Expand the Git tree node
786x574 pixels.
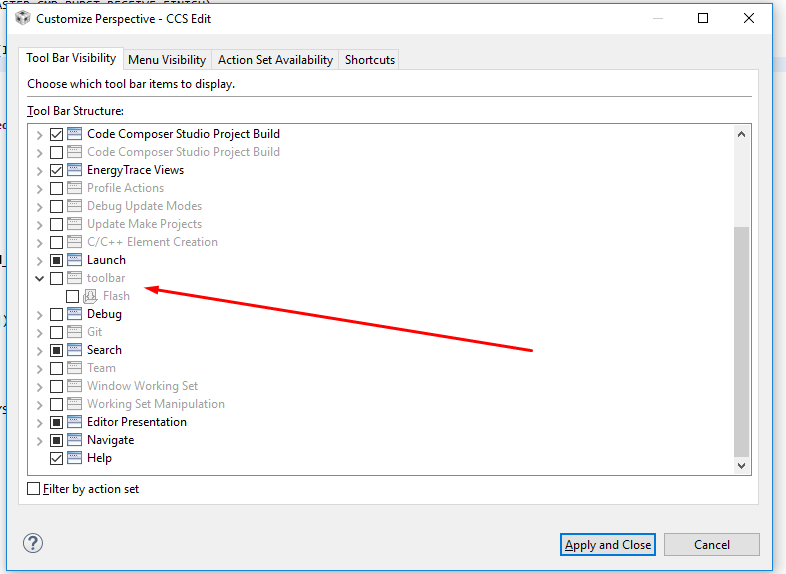40,332
